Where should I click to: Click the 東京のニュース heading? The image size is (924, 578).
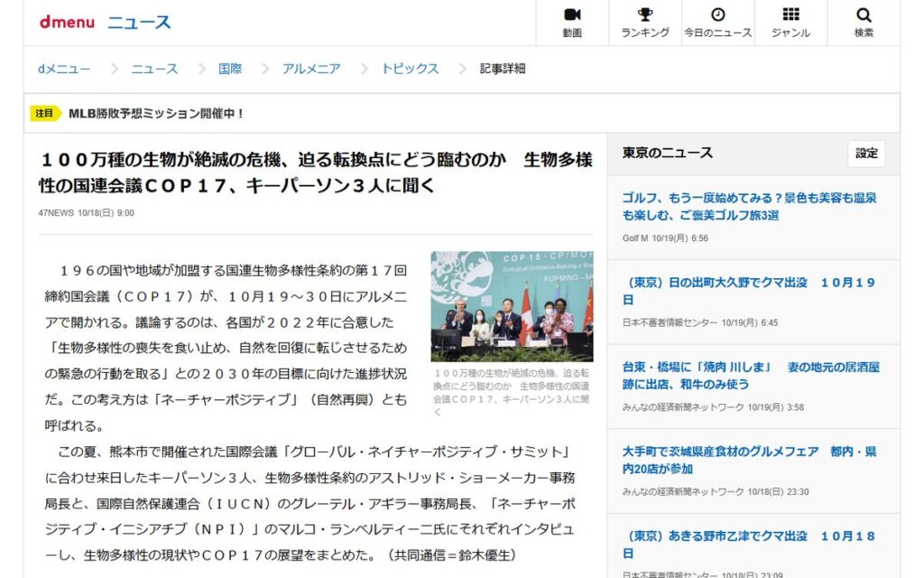[667, 153]
